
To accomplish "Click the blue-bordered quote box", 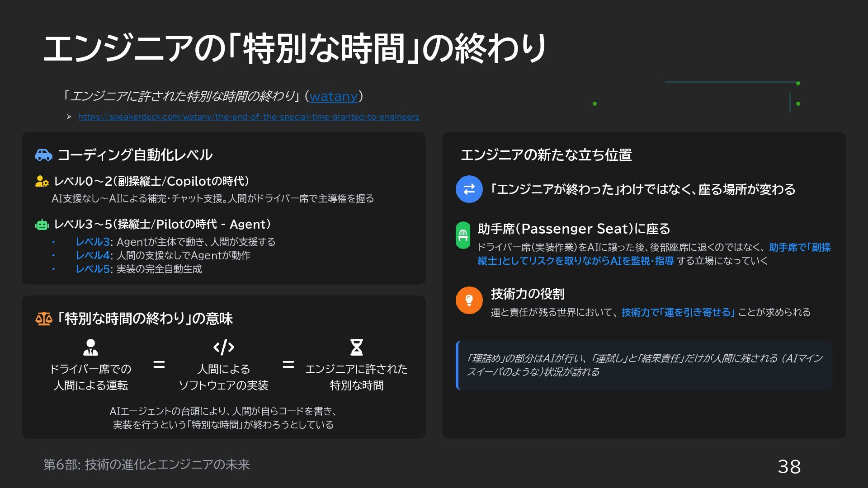I will point(644,365).
